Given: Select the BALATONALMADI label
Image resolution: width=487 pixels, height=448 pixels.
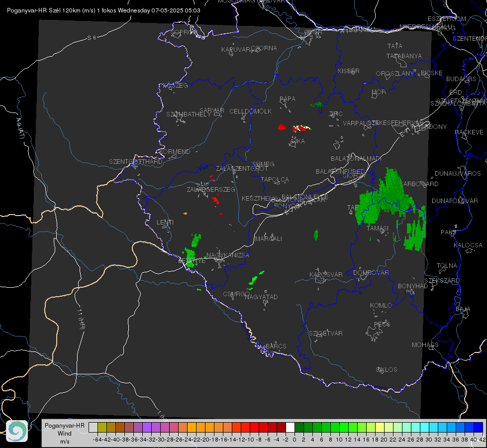Looking at the screenshot, I should click(356, 159).
